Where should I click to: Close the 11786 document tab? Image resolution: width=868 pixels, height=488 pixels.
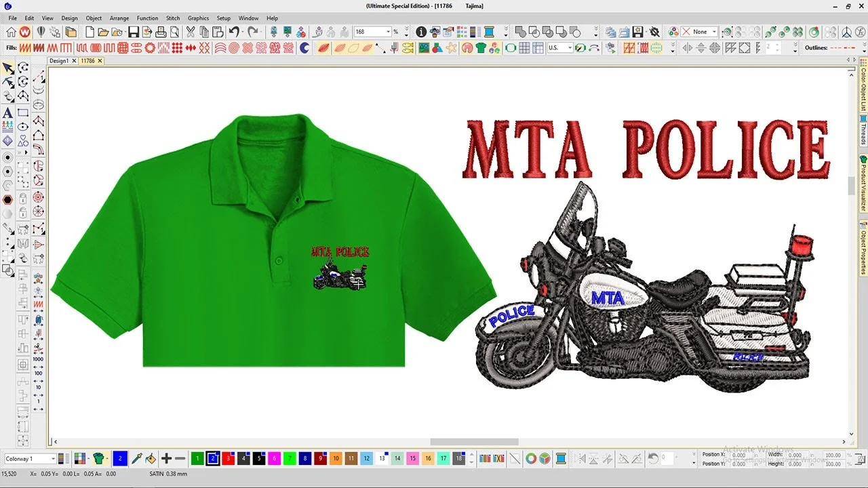(x=100, y=61)
